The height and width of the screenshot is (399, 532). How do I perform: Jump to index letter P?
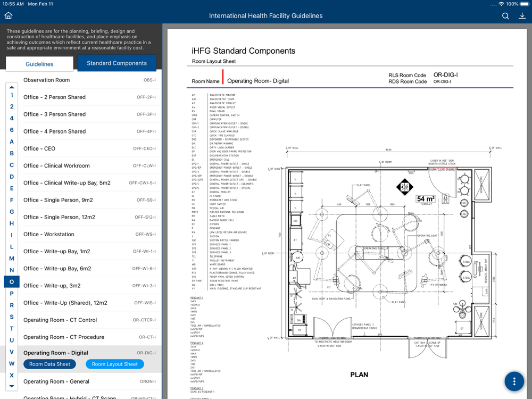tap(12, 294)
